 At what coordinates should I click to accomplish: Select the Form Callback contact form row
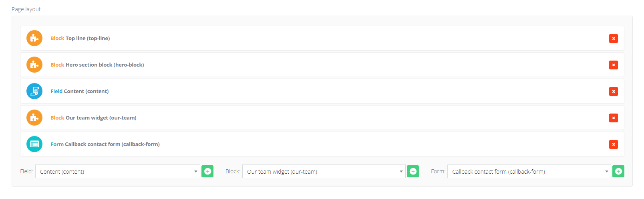105,144
